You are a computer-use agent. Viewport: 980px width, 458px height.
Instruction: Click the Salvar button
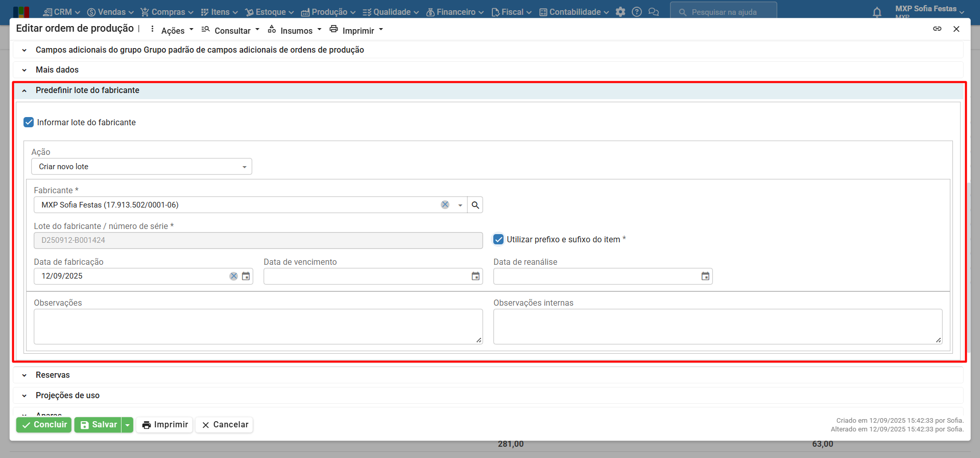click(x=98, y=425)
